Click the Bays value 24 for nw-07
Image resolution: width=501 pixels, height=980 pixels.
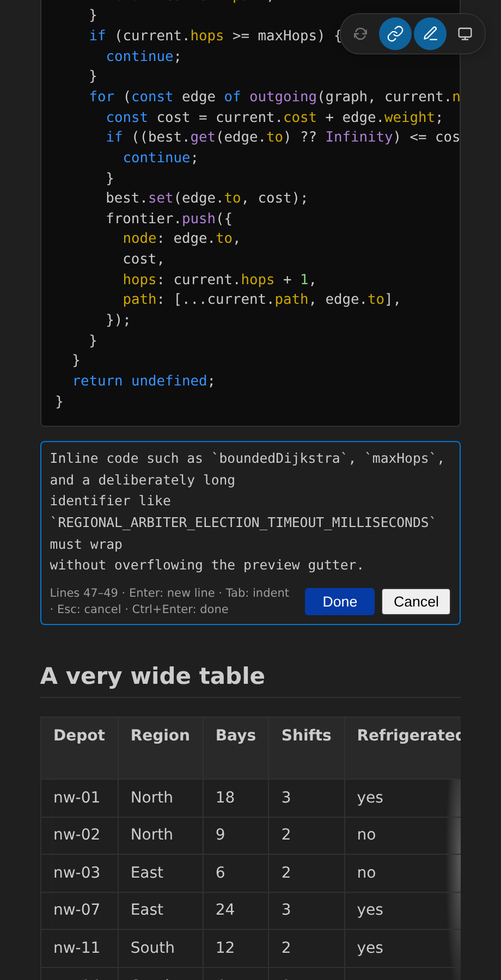pos(236,910)
